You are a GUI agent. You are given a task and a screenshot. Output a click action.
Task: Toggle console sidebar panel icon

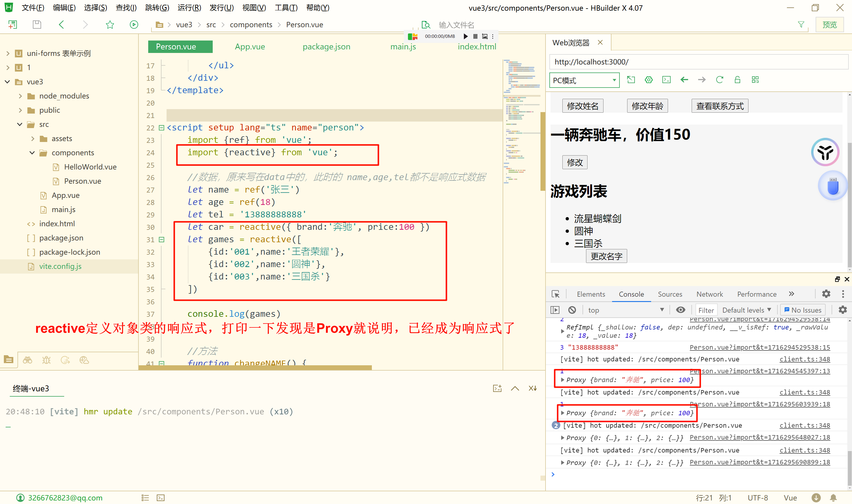click(555, 310)
